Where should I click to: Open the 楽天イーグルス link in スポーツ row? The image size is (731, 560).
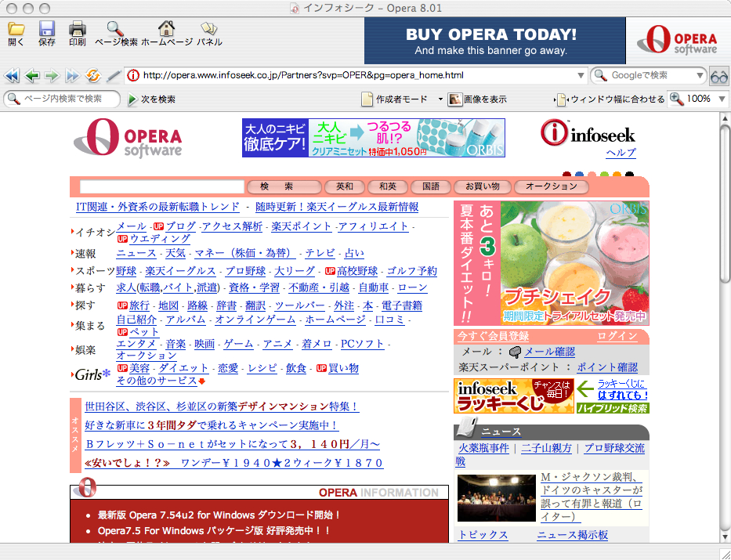coord(180,271)
